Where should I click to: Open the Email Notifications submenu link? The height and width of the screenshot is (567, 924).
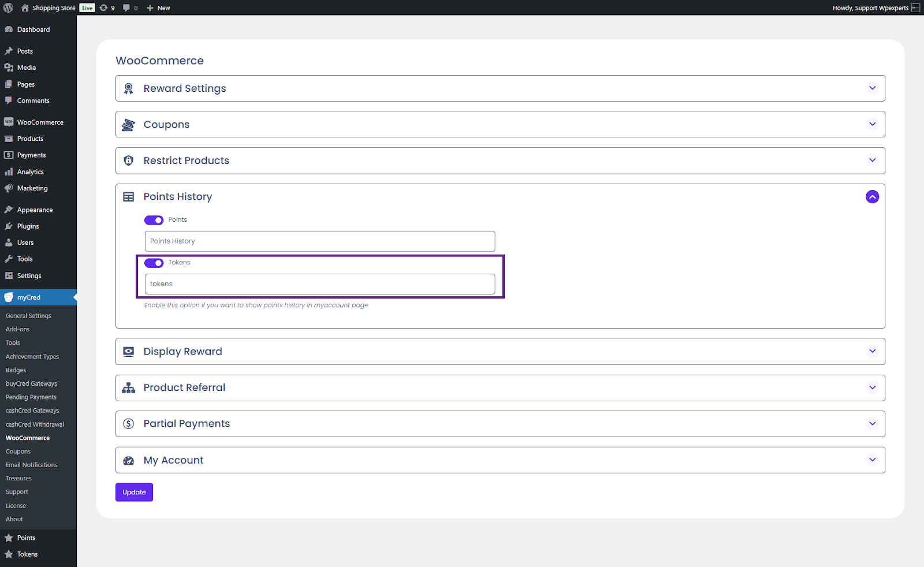31,465
